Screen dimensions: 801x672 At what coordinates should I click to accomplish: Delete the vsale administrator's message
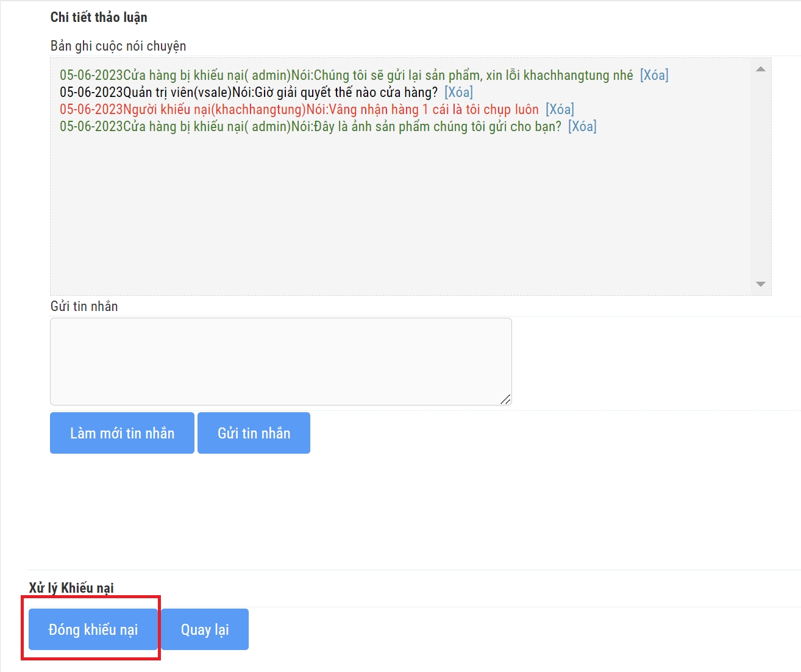(458, 93)
